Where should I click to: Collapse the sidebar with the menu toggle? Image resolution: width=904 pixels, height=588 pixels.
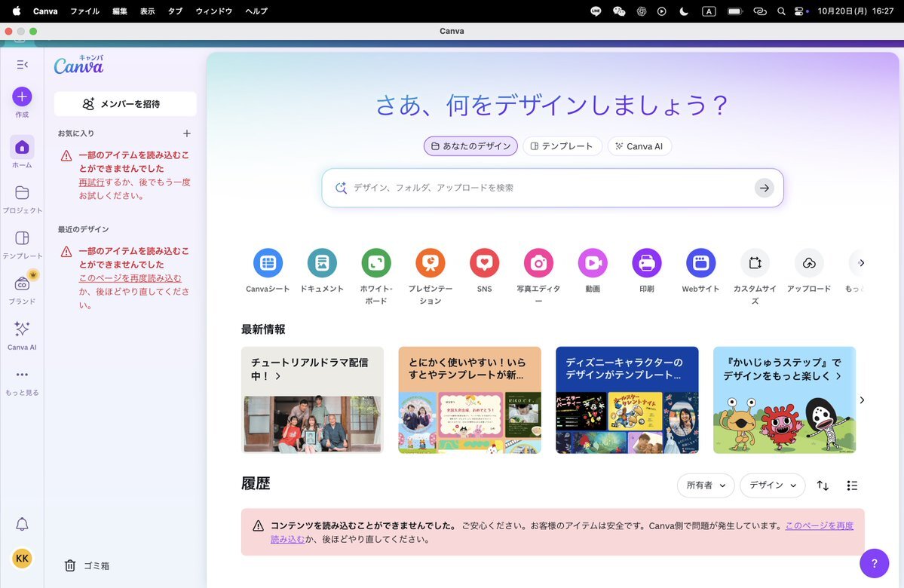coord(22,65)
